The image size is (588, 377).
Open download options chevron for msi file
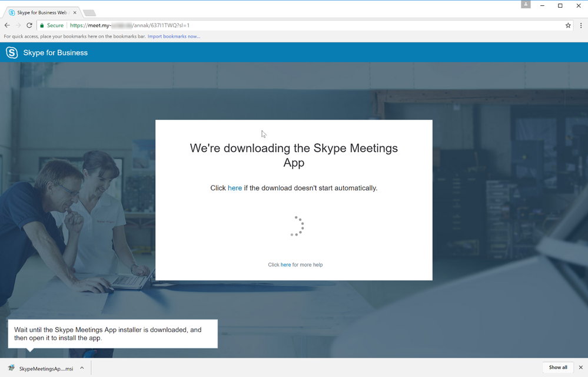click(x=82, y=368)
